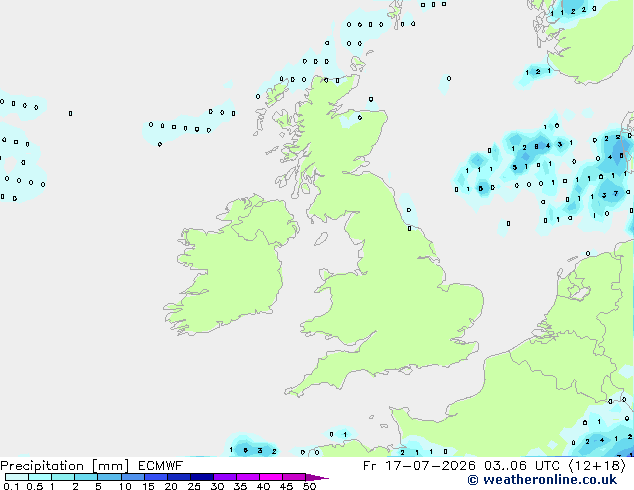Click the weatheronline.co.uk copyright link

[542, 480]
